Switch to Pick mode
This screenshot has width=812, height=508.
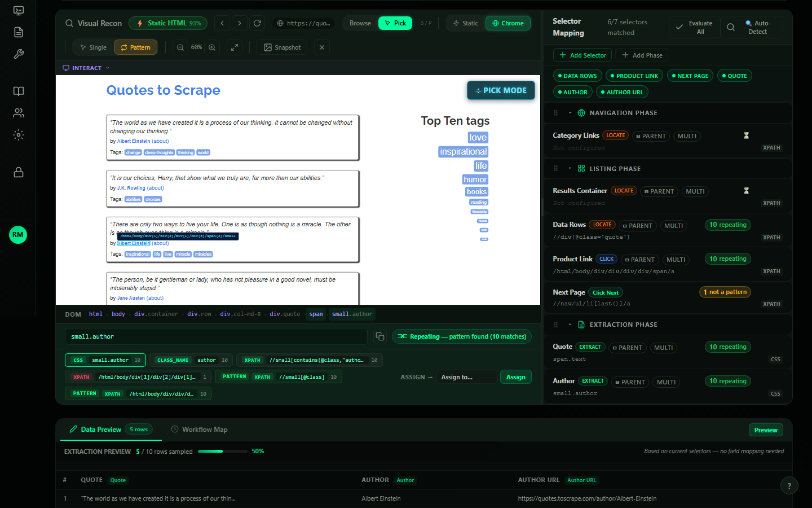pos(395,23)
